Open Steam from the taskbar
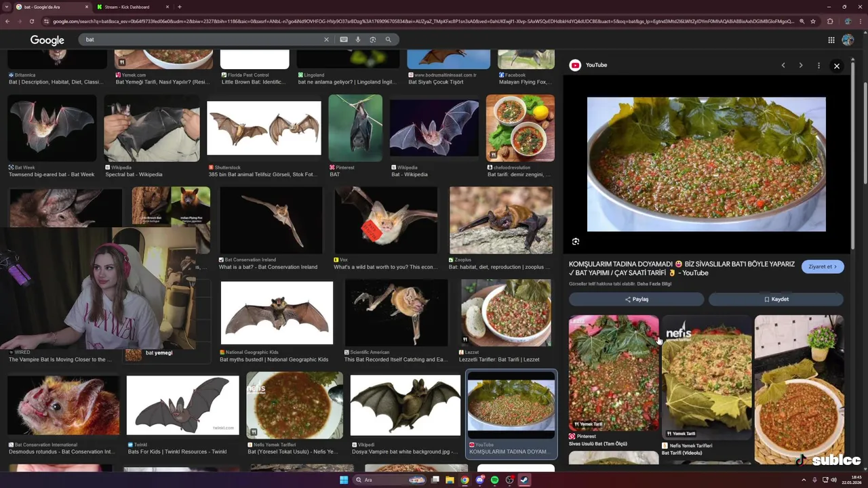The height and width of the screenshot is (488, 868). tap(524, 480)
